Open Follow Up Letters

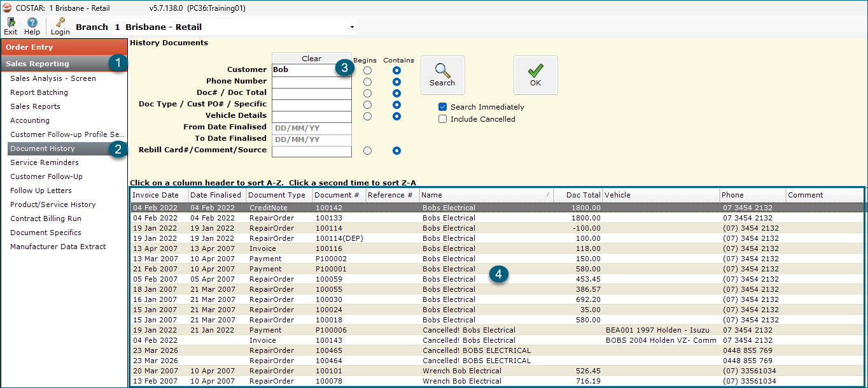coord(41,190)
